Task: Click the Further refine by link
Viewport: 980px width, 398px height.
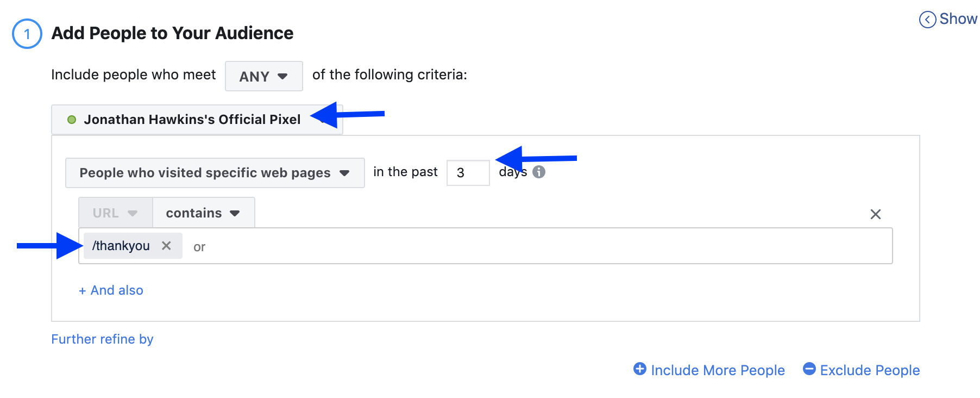Action: [102, 339]
